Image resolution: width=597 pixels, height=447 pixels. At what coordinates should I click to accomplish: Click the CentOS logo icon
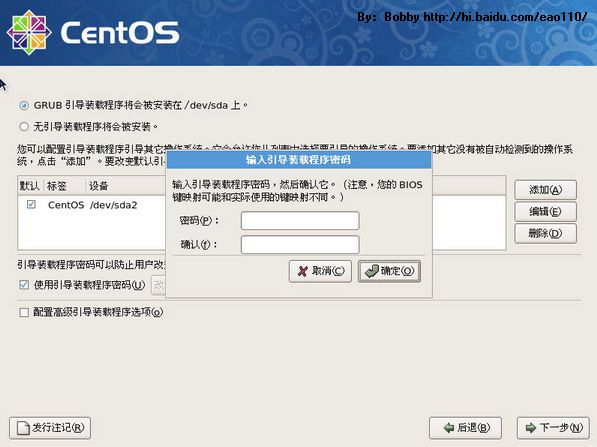[x=29, y=32]
